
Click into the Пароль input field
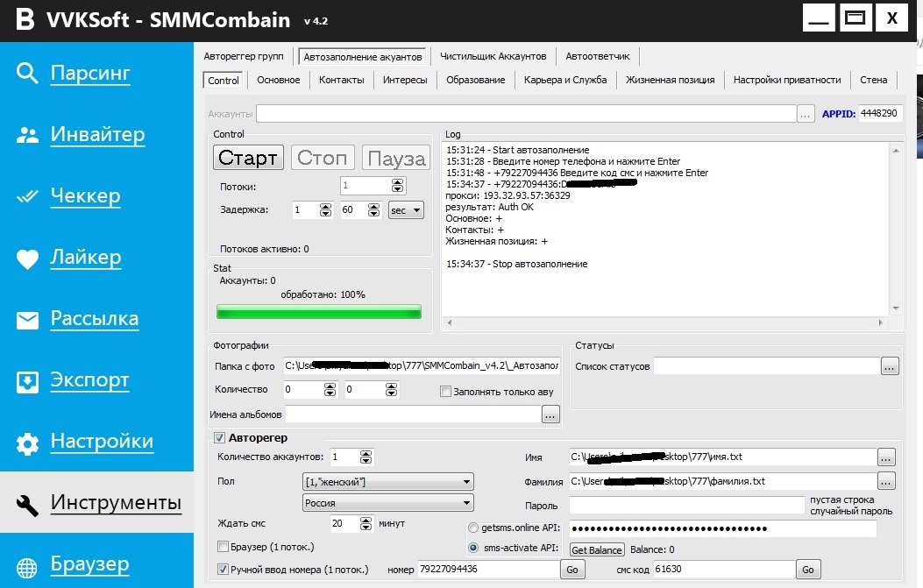pyautogui.click(x=686, y=506)
